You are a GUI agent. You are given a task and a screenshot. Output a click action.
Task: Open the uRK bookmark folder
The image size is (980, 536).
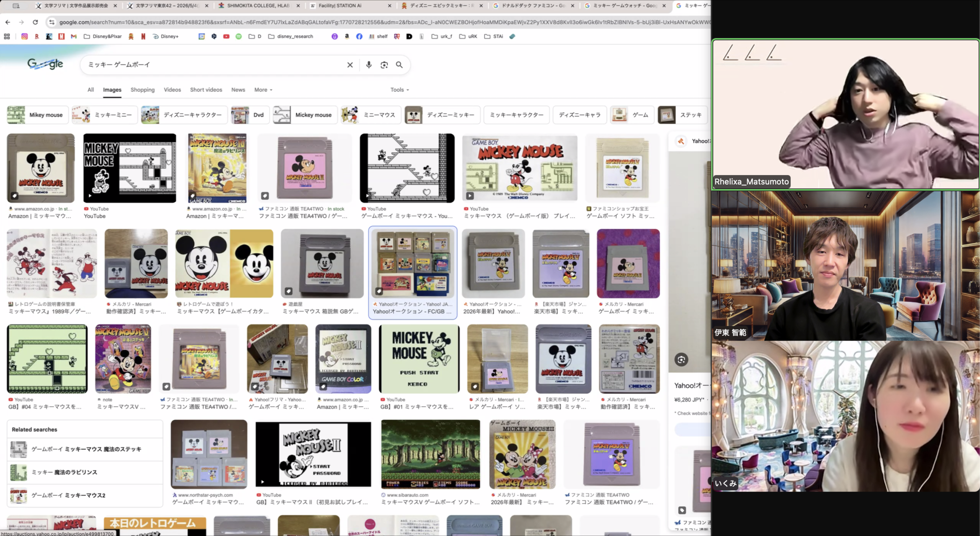(468, 36)
